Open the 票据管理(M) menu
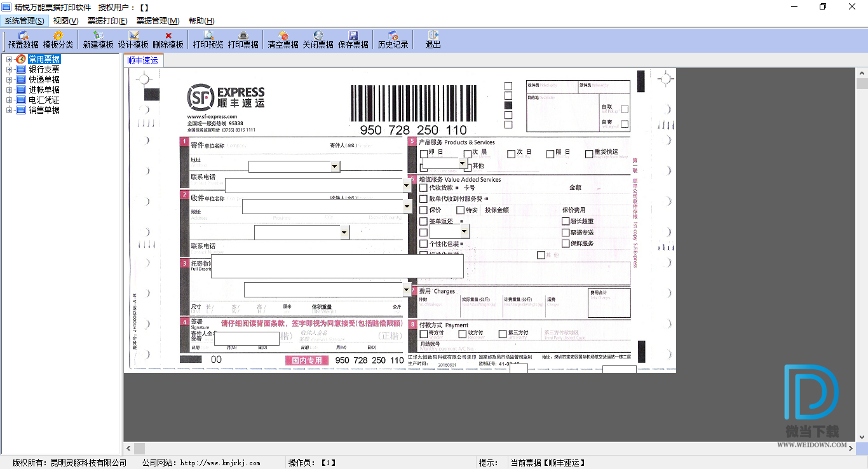The height and width of the screenshot is (469, 868). tap(158, 21)
